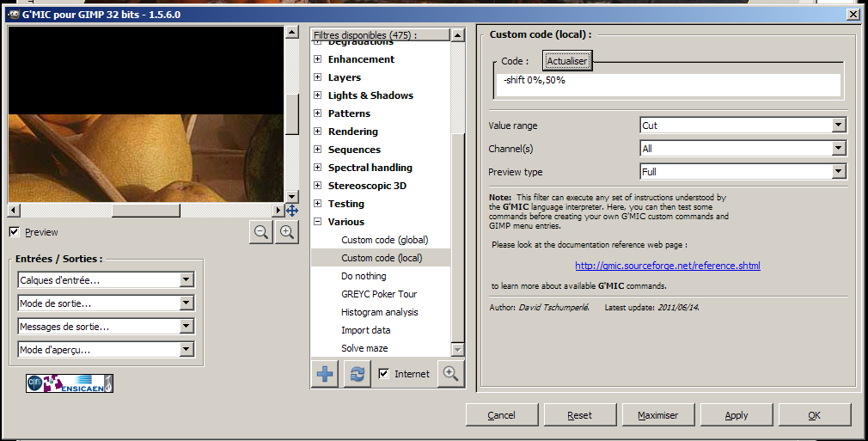Toggle the Internet checkbox
The image size is (868, 441).
pyautogui.click(x=383, y=374)
